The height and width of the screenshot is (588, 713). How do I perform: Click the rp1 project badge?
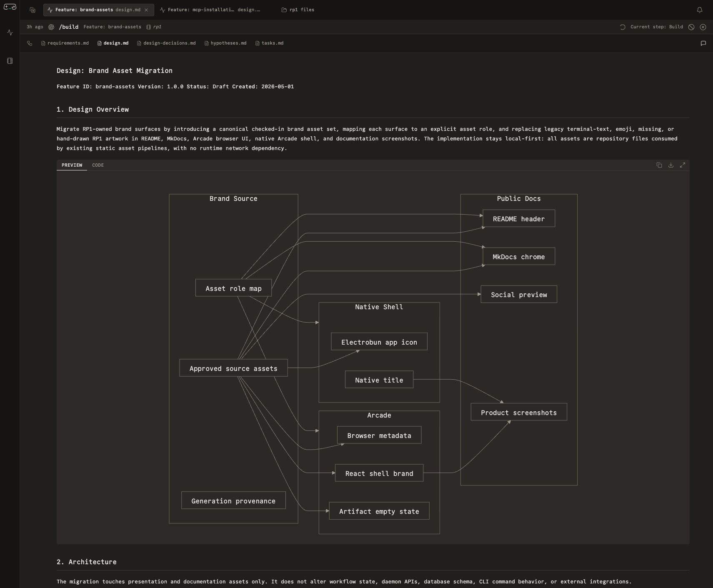[154, 27]
